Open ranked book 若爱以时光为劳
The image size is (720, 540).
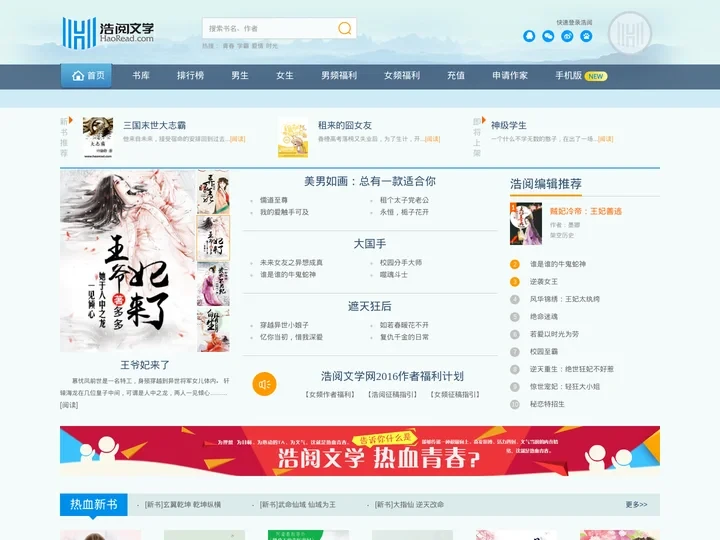(554, 334)
